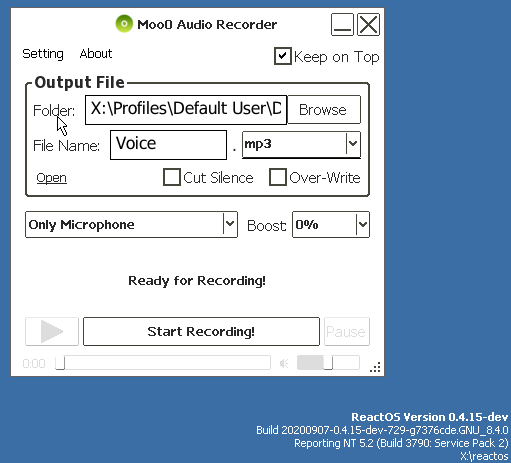Viewport: 511px width, 463px height.
Task: Enable the Over-Write checkbox
Action: click(278, 177)
